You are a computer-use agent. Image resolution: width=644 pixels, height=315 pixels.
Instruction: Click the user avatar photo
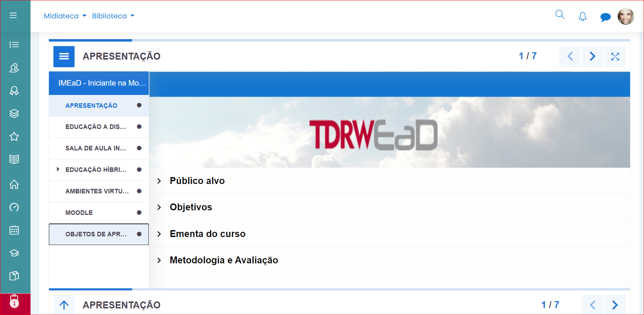click(x=626, y=16)
